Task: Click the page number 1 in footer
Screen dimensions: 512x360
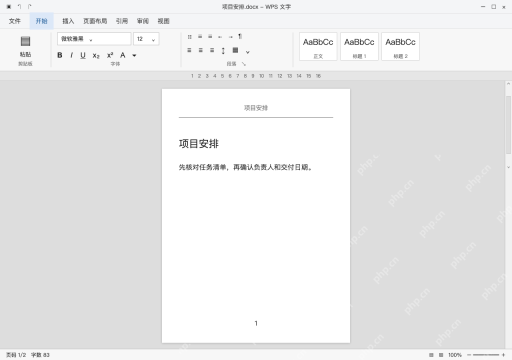Action: [x=256, y=323]
